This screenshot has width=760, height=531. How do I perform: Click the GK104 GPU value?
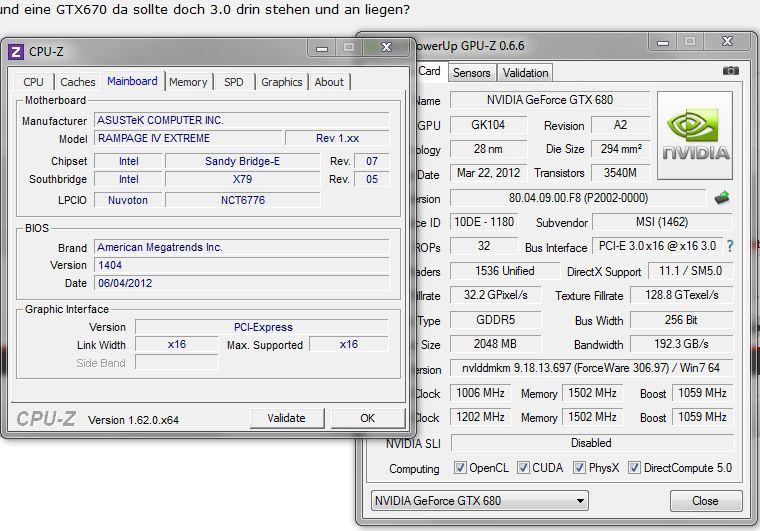coord(488,125)
